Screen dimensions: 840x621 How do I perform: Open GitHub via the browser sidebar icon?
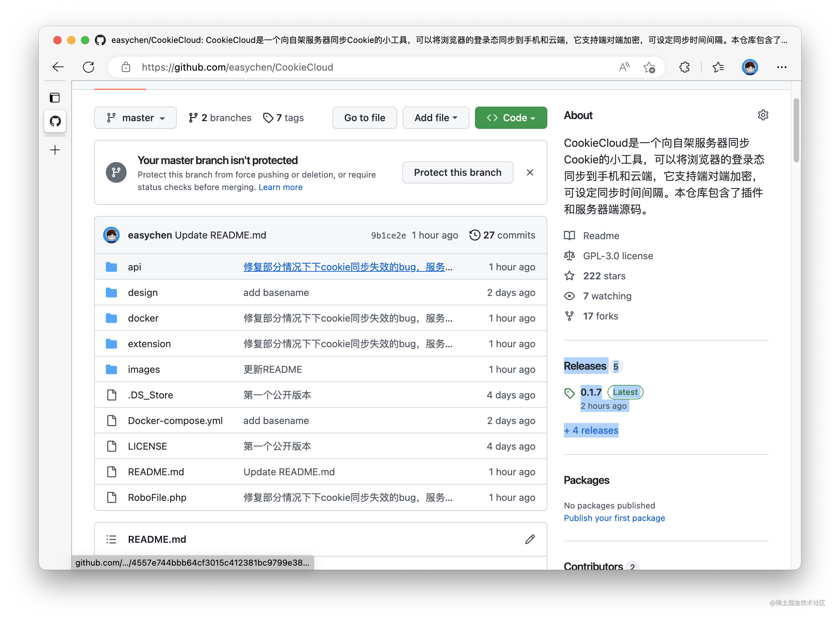point(55,121)
